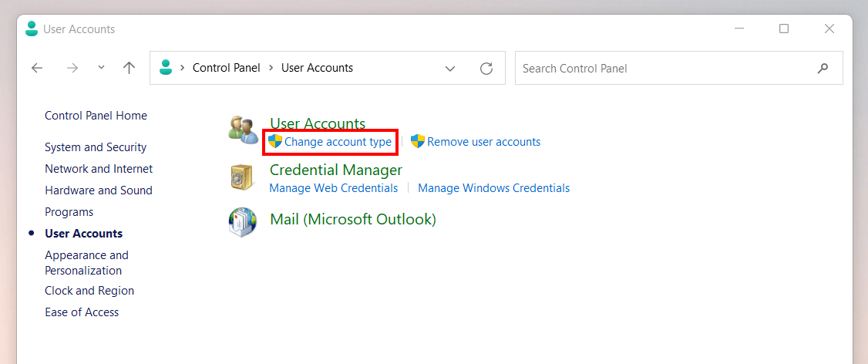Click the User Accounts people icon

[242, 130]
